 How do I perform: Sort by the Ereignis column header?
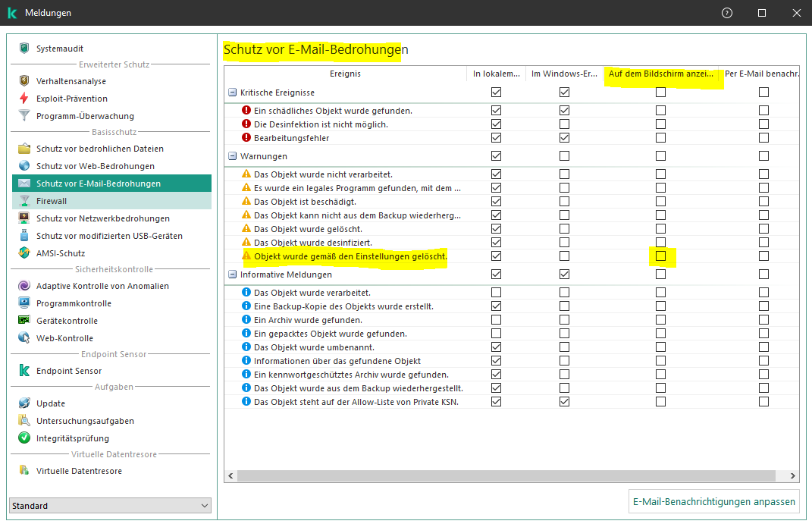tap(345, 74)
